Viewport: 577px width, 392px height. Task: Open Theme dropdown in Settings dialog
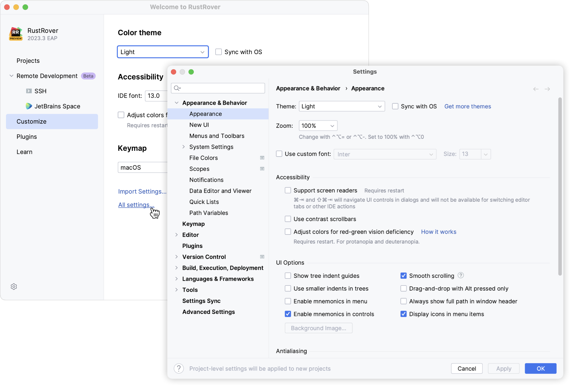coord(342,107)
